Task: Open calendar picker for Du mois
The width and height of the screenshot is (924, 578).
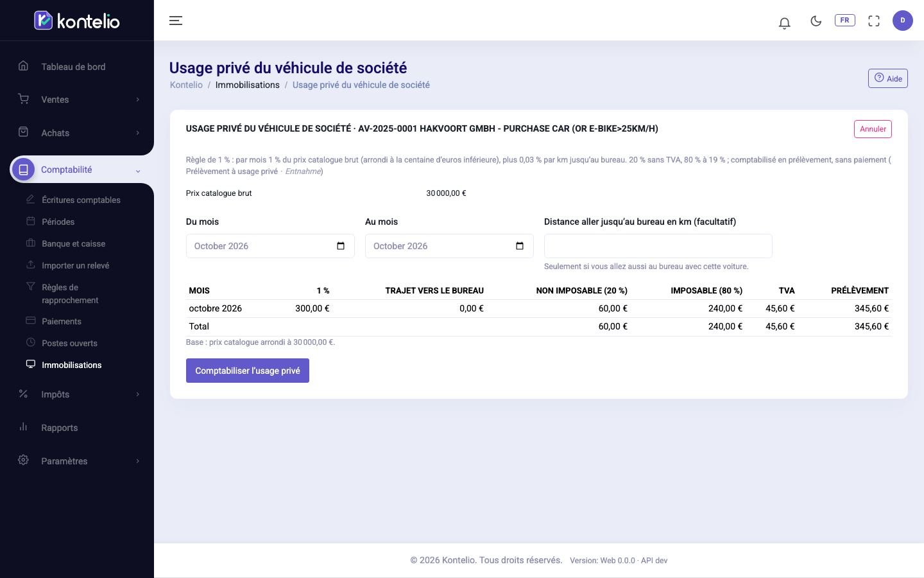Action: click(341, 246)
